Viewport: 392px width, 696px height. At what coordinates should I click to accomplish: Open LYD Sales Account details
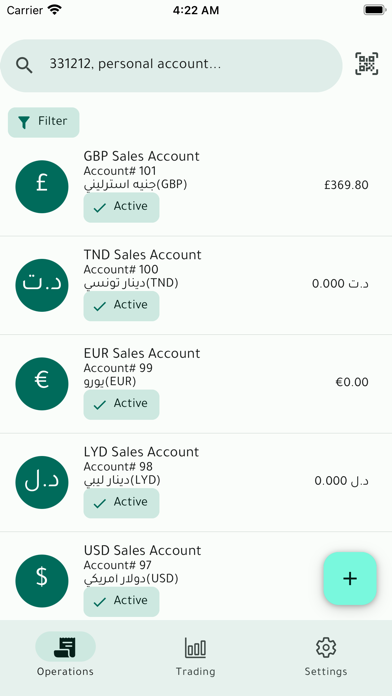pos(196,482)
